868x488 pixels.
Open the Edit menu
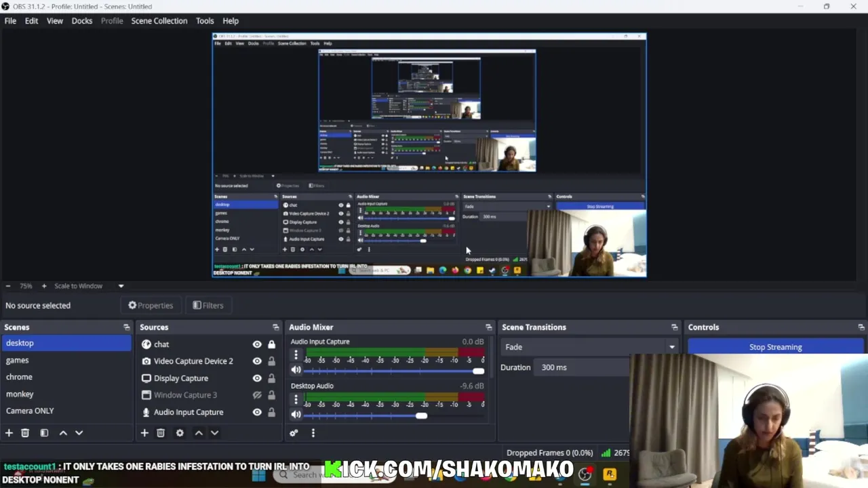[31, 21]
